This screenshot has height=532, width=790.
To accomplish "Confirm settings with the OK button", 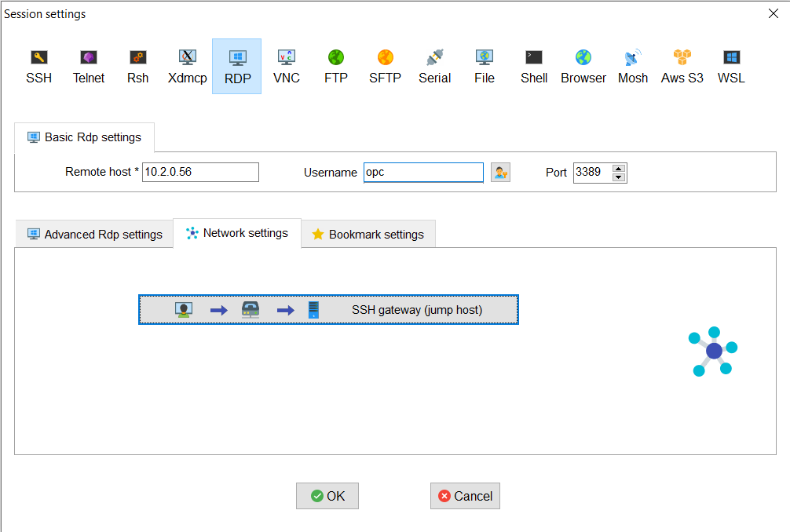I will pos(327,496).
